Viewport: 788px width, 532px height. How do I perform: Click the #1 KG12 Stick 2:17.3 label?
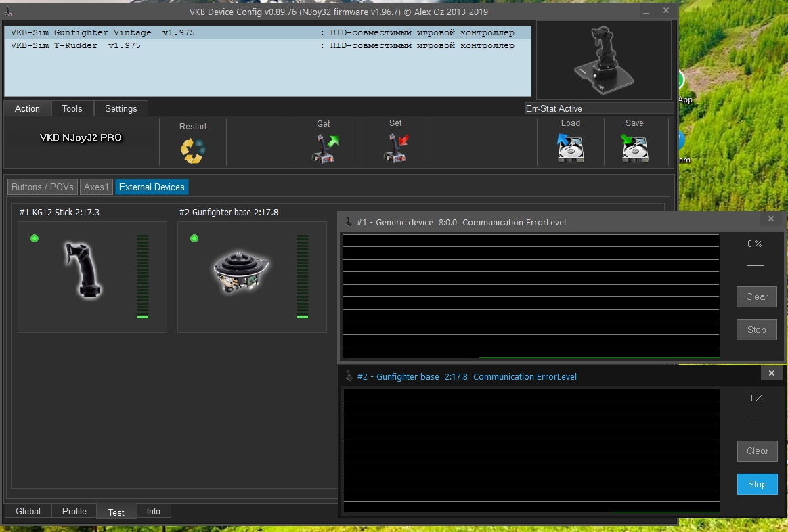click(x=60, y=212)
